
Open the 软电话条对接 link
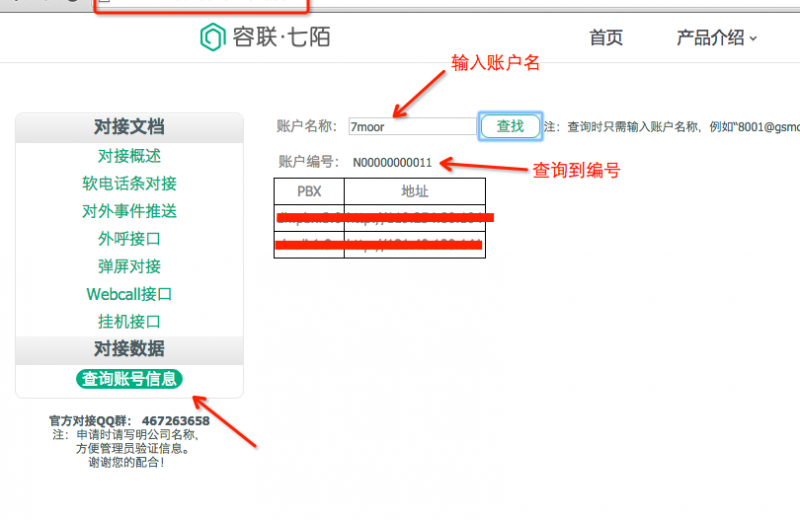129,183
